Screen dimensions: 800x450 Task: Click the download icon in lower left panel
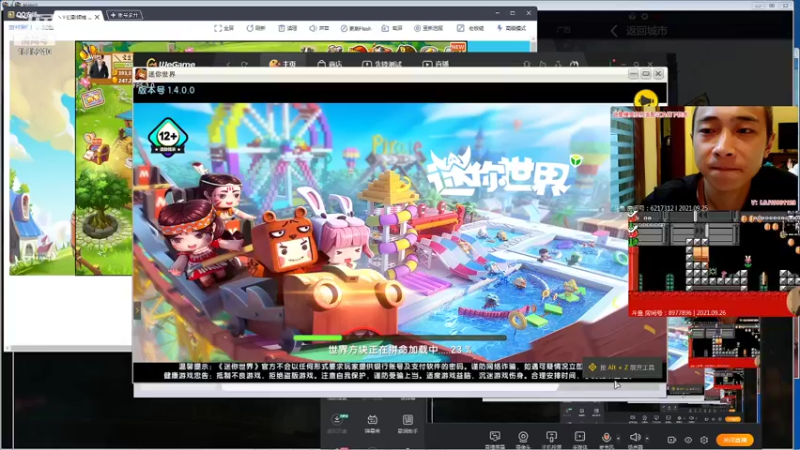(x=337, y=420)
